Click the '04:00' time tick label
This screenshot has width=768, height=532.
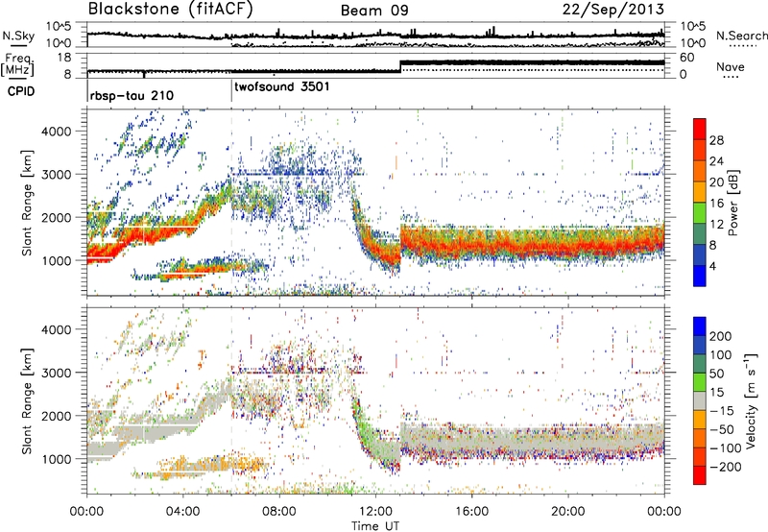pyautogui.click(x=183, y=512)
